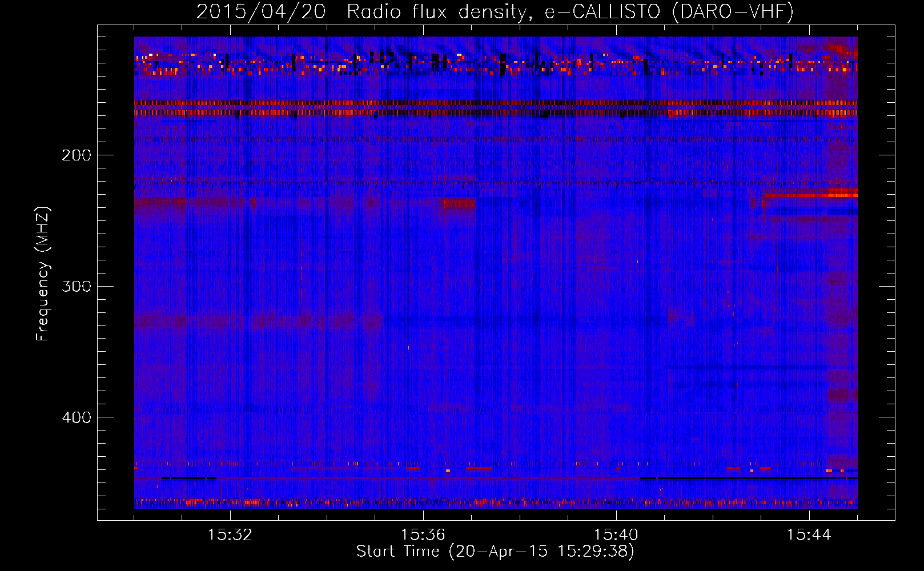This screenshot has width=924, height=571.
Task: Click the short black line at bottom left of spectrogram
Action: 188,478
